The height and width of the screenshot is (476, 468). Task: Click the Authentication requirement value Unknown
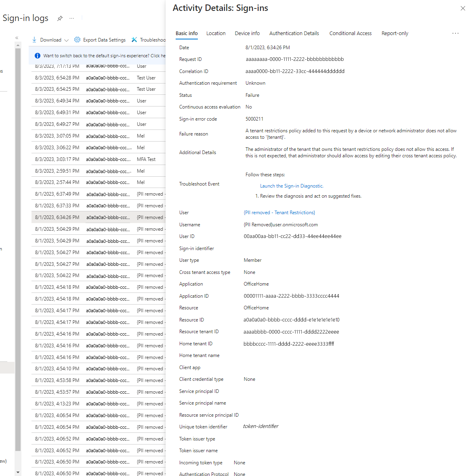point(255,83)
